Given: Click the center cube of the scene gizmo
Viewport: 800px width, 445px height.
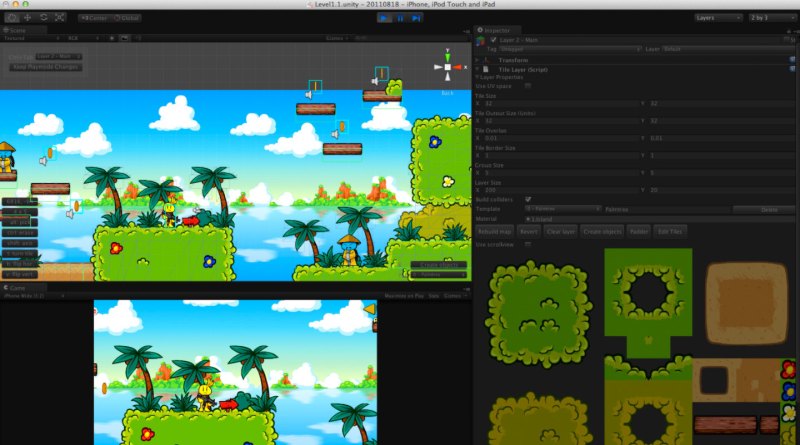Looking at the screenshot, I should point(447,67).
